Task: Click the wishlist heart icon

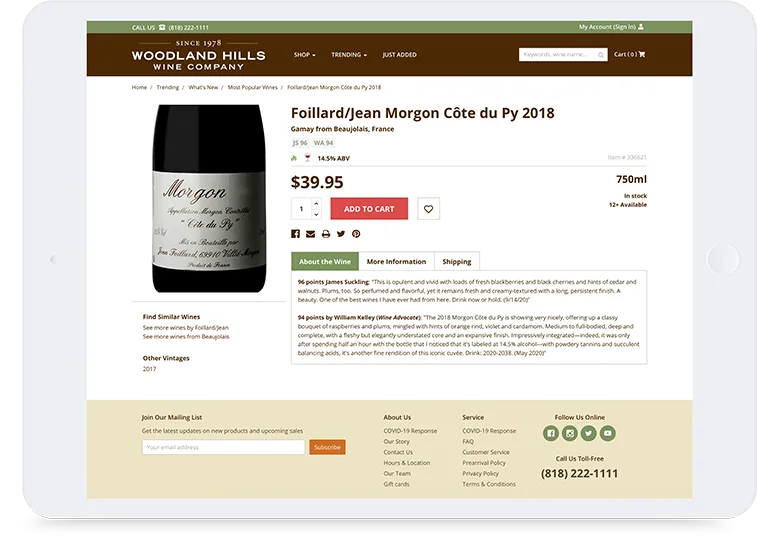Action: (428, 209)
